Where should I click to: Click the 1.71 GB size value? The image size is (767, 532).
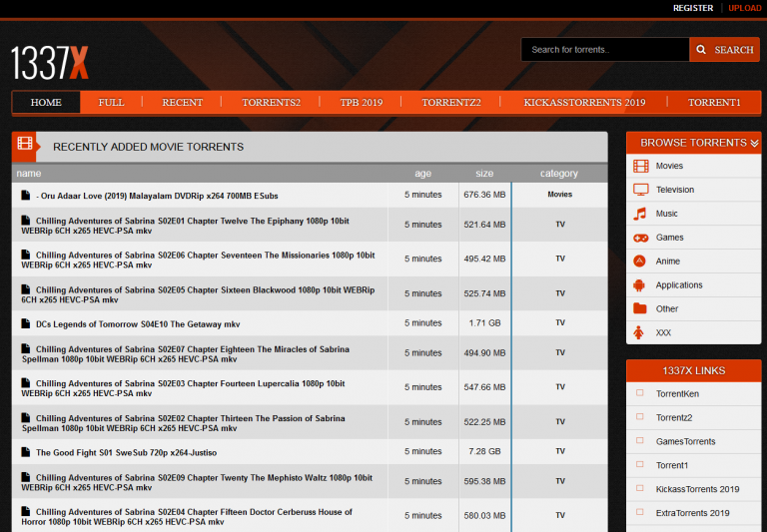pos(484,322)
